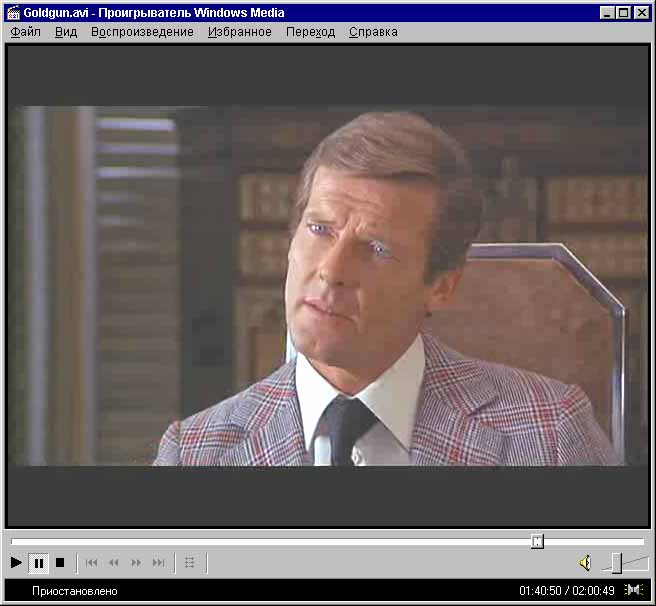Open the Переход menu
The height and width of the screenshot is (606, 656).
coord(310,32)
